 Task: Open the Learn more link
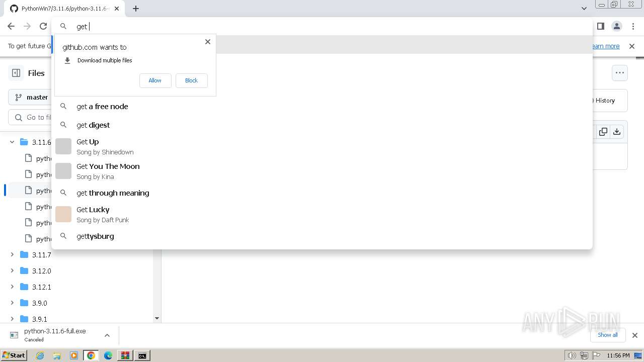606,46
